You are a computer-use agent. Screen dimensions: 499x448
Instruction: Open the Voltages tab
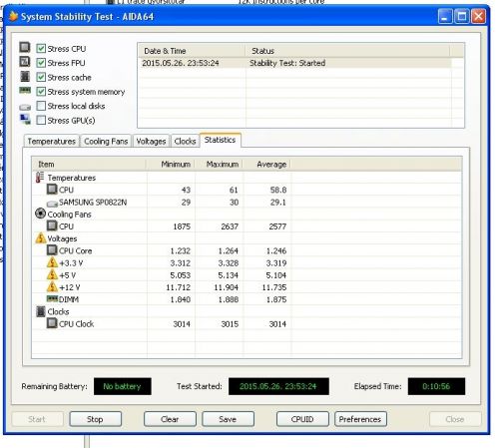point(151,142)
